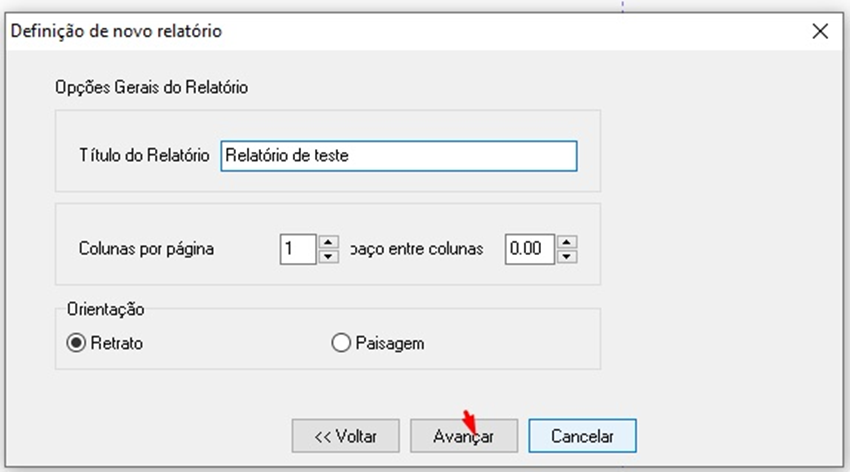Click the column spacing 0.00 field

click(x=529, y=248)
